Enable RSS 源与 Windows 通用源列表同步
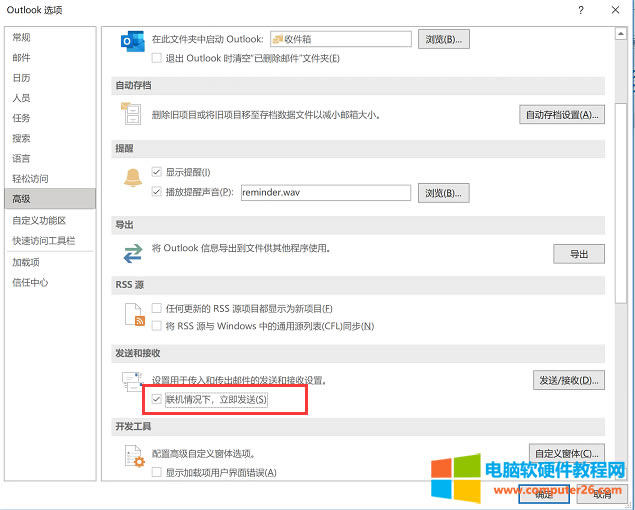 click(156, 326)
